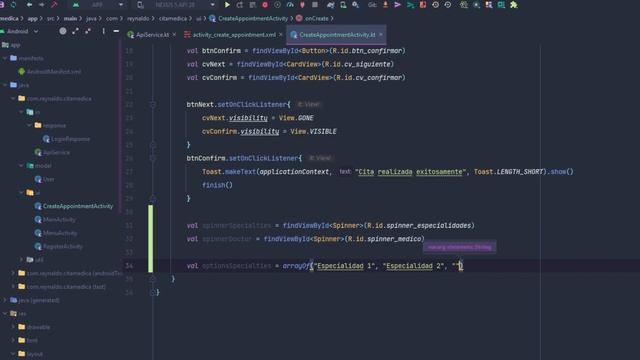The width and height of the screenshot is (640, 360).
Task: Click the apply changes rerun icon
Action: (x=240, y=5)
